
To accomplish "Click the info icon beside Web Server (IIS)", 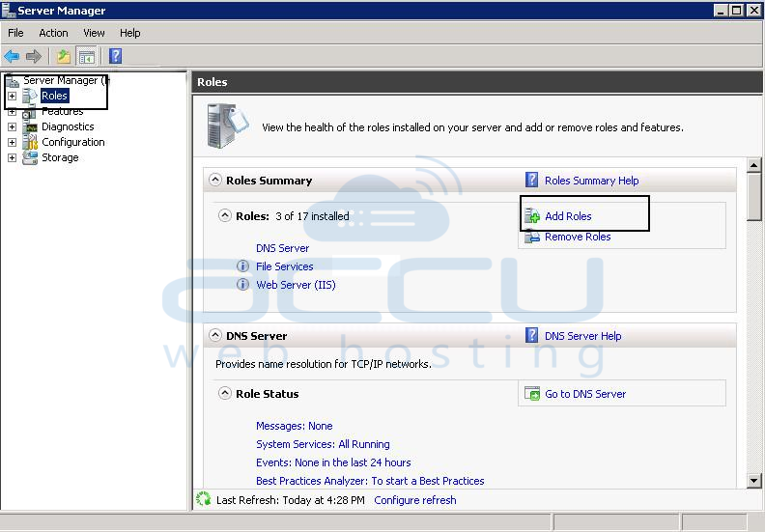I will tap(242, 284).
